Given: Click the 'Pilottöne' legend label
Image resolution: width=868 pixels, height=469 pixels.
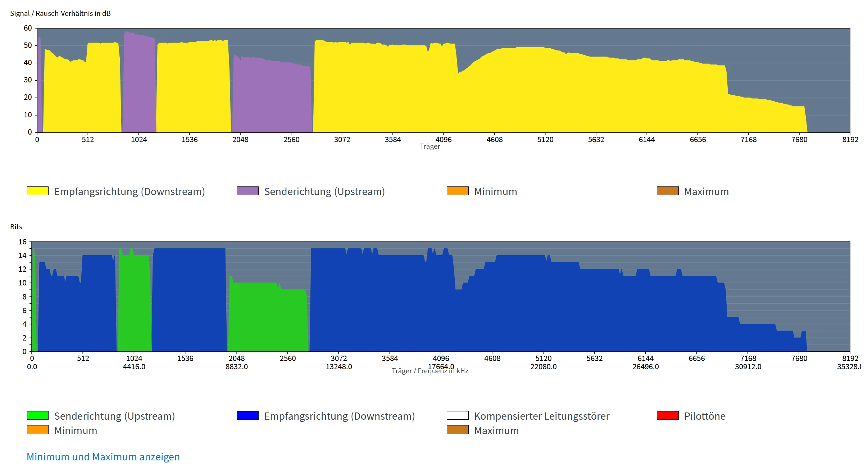Looking at the screenshot, I should [704, 416].
